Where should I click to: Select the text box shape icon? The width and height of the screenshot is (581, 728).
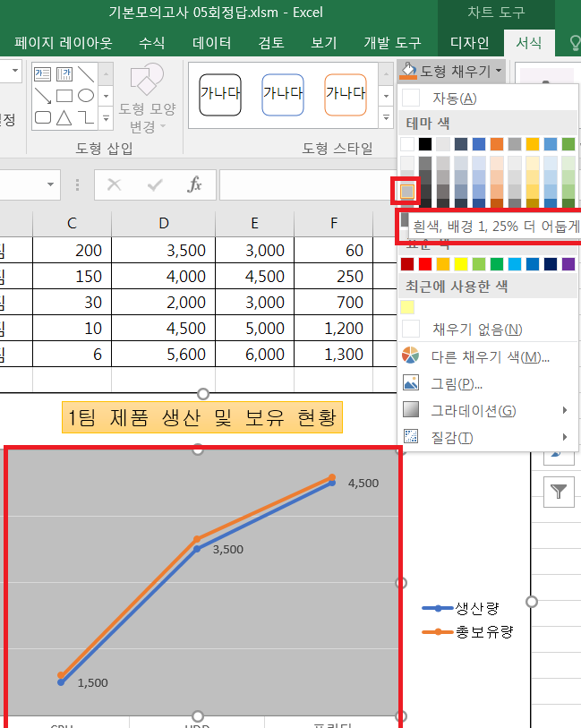[42, 74]
